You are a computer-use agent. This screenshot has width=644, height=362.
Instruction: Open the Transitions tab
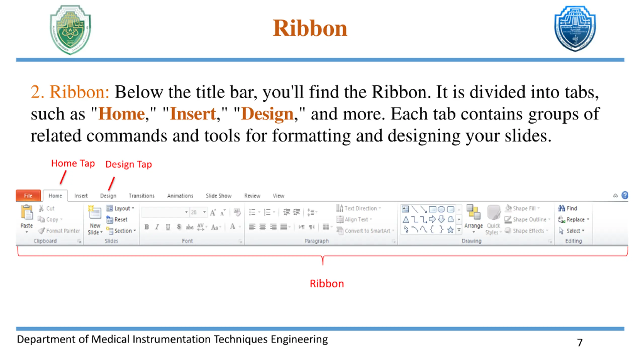141,196
